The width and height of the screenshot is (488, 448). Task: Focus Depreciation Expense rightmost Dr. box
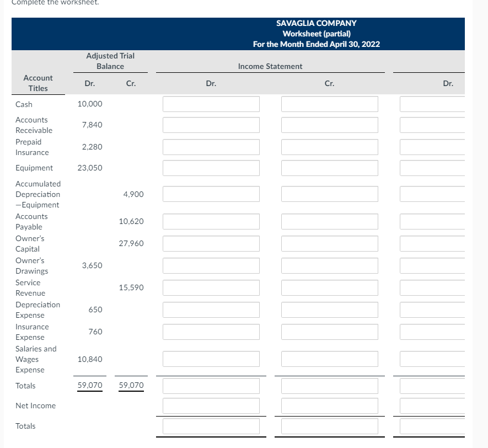(x=432, y=310)
